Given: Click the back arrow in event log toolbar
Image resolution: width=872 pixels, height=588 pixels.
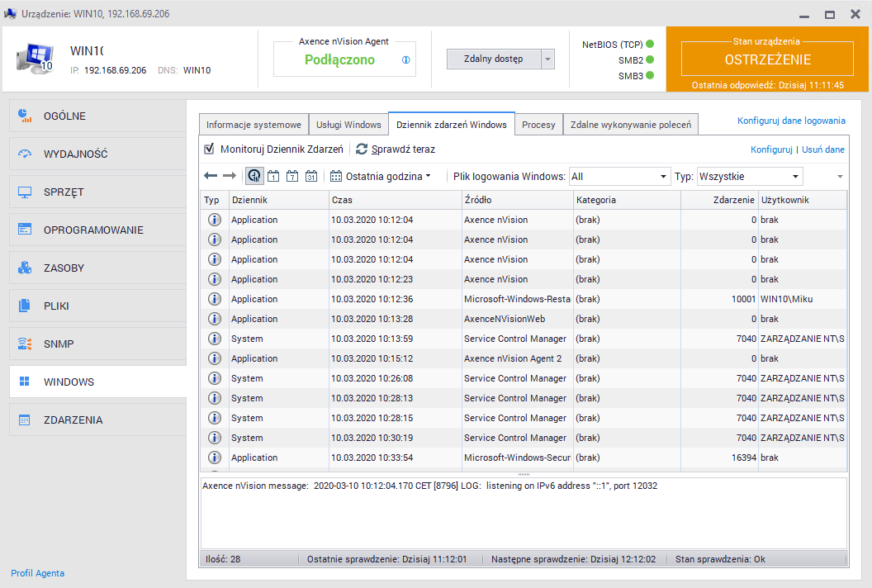Looking at the screenshot, I should (211, 176).
